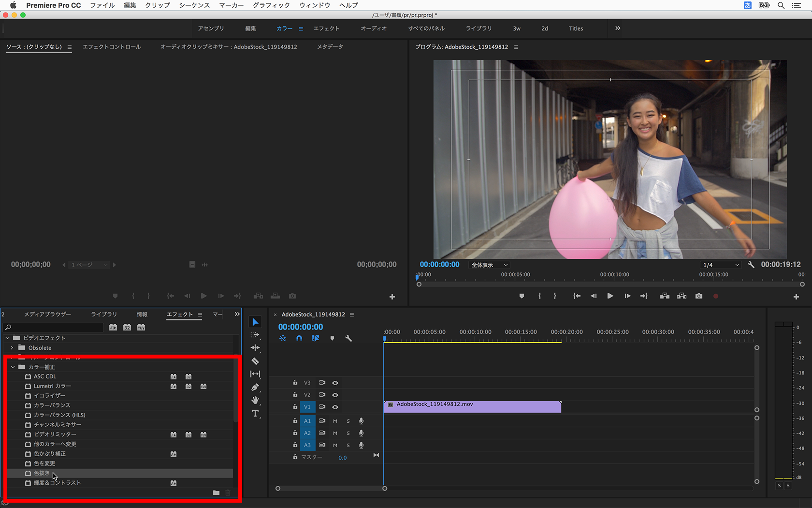Select the AdobeStock_119149812.mov clip on timeline
812x508 pixels.
click(472, 407)
